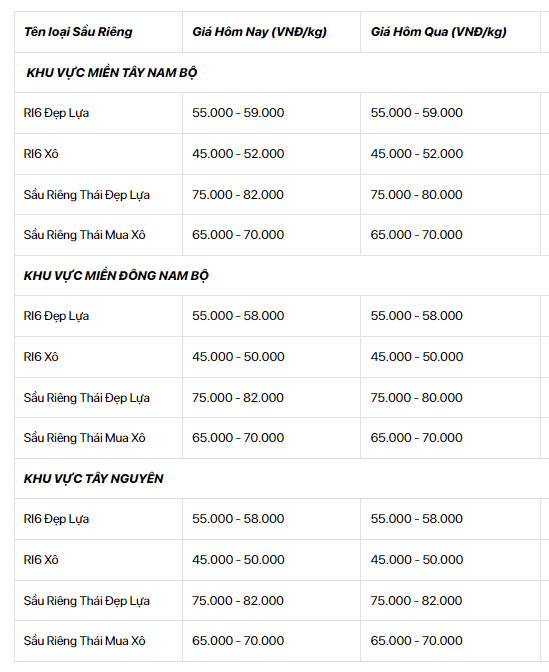Select 'RI6 Xô' in Miền Tây Nam Bộ

click(x=41, y=153)
